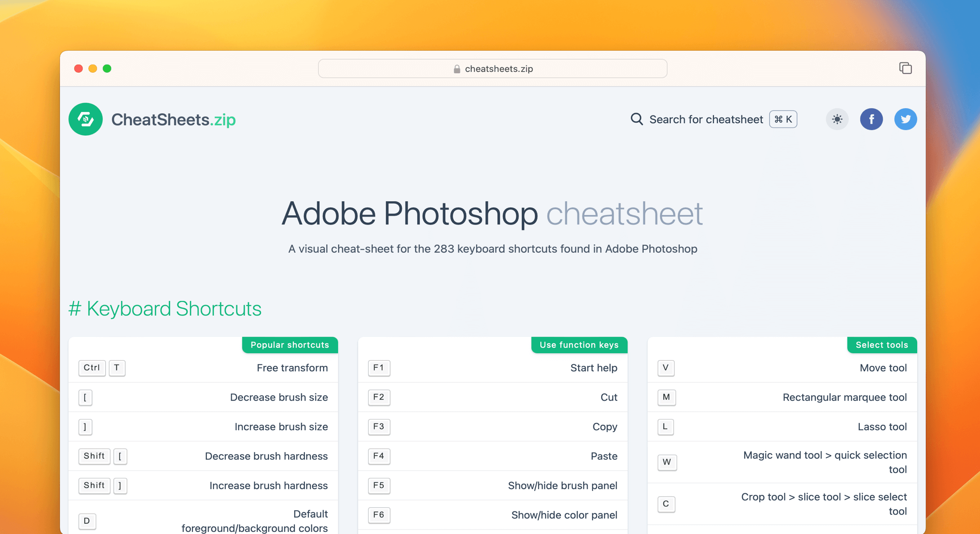Toggle dark mode with the sun icon
Image resolution: width=980 pixels, height=534 pixels.
837,119
